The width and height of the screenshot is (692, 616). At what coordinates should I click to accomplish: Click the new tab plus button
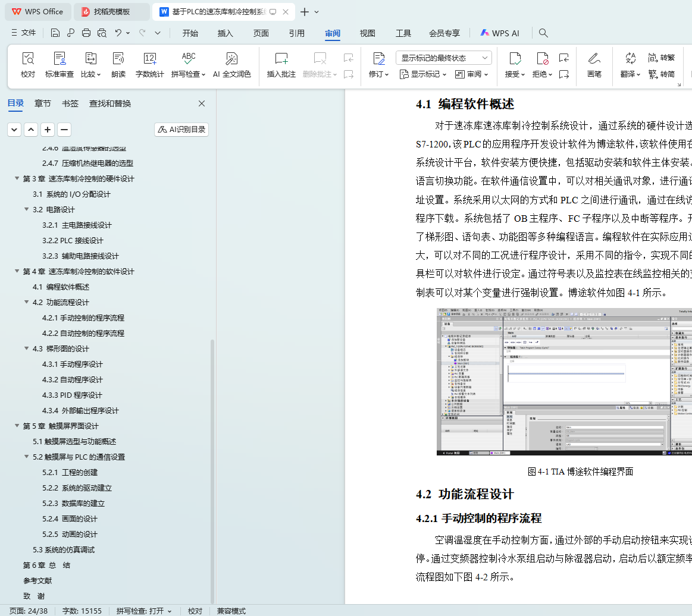click(305, 12)
